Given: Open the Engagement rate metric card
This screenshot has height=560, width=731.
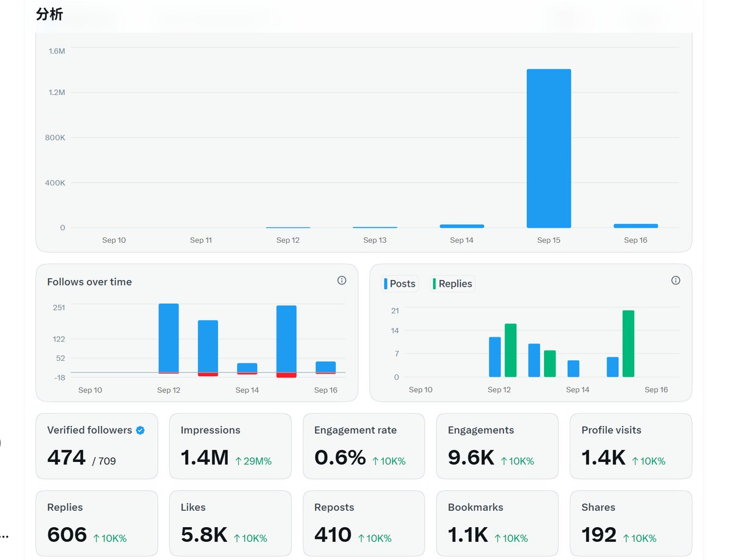Looking at the screenshot, I should (x=364, y=446).
